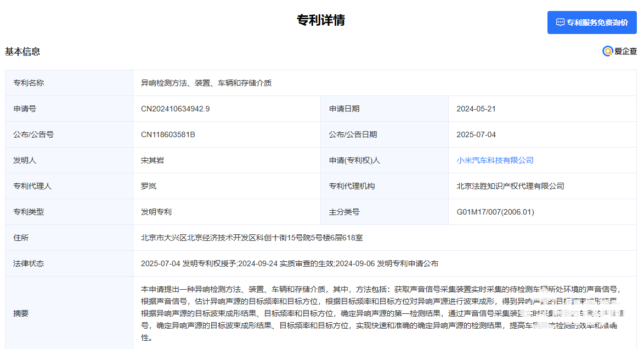Click publication number CN118603581B

click(168, 134)
